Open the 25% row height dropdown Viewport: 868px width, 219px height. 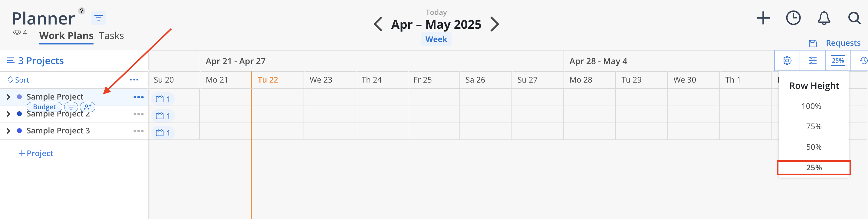pos(838,60)
